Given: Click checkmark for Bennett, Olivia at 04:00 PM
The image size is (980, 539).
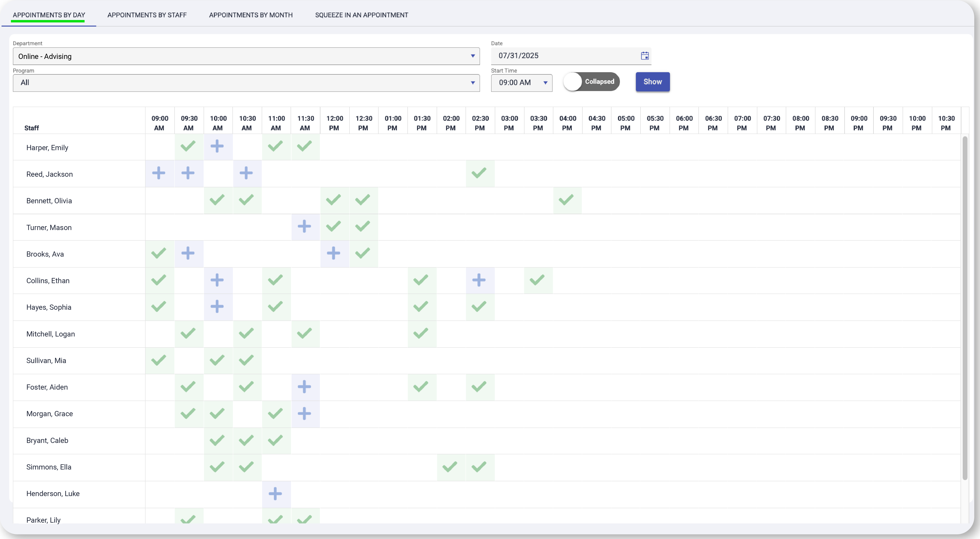Looking at the screenshot, I should click(566, 200).
